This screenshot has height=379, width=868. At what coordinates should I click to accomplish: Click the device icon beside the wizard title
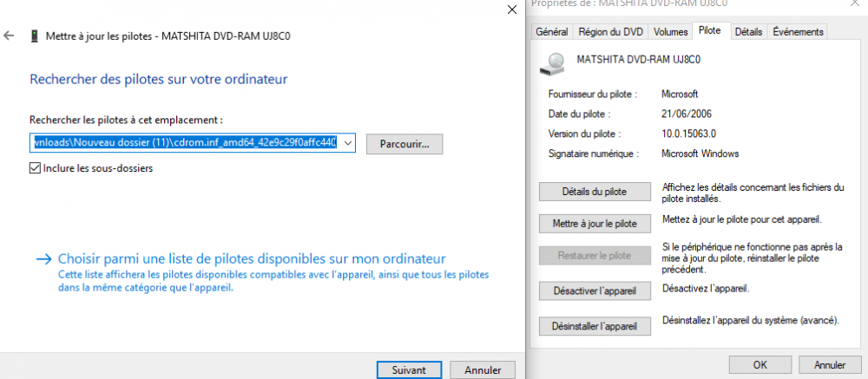coord(35,36)
